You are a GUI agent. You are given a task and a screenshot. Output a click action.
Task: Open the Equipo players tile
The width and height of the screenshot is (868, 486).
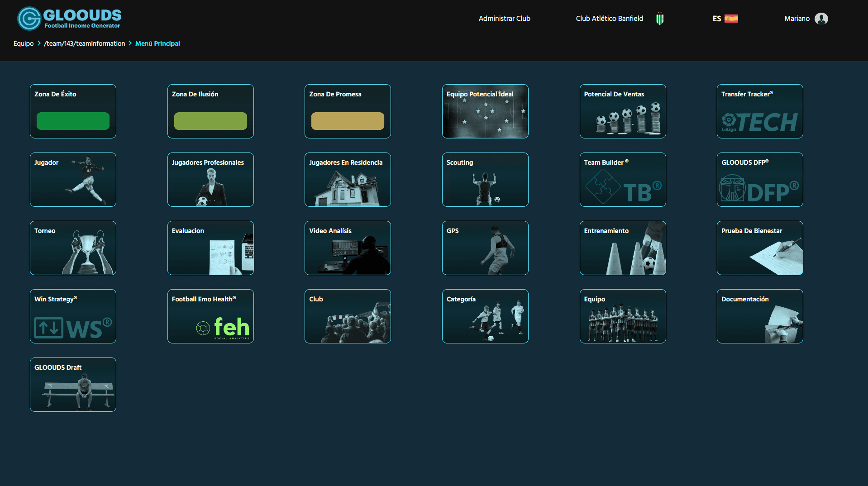tap(623, 316)
